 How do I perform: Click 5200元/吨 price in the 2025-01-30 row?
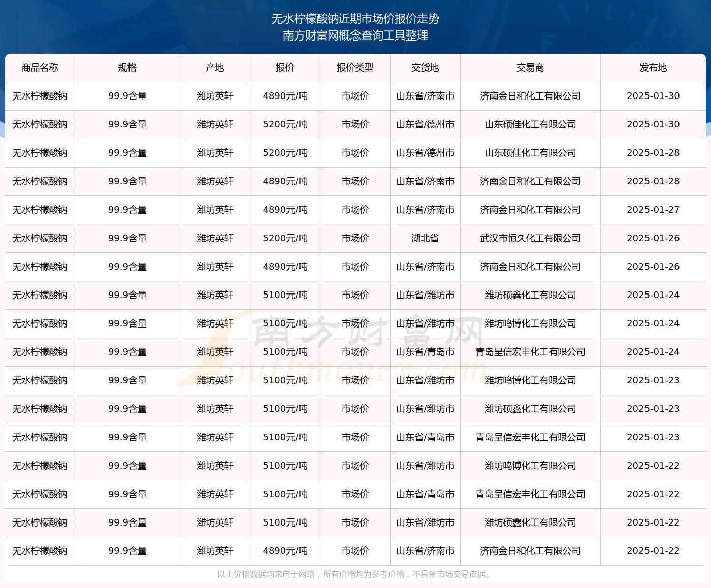coord(285,124)
